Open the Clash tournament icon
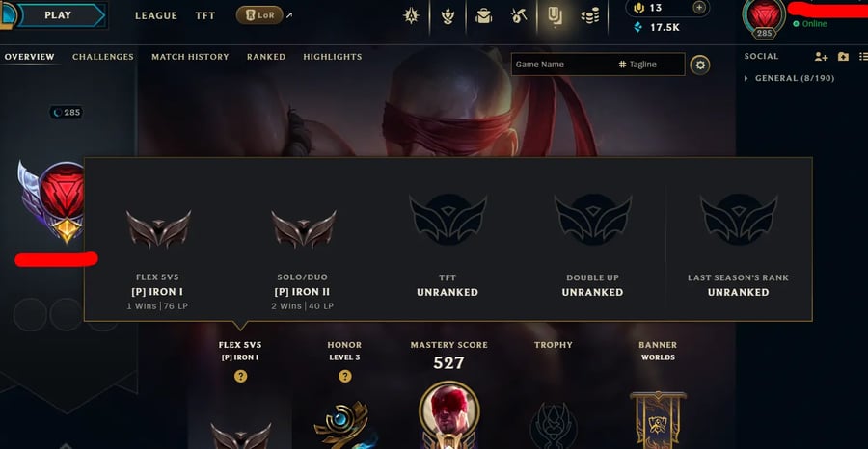Screen dimensions: 868x449 coord(448,16)
